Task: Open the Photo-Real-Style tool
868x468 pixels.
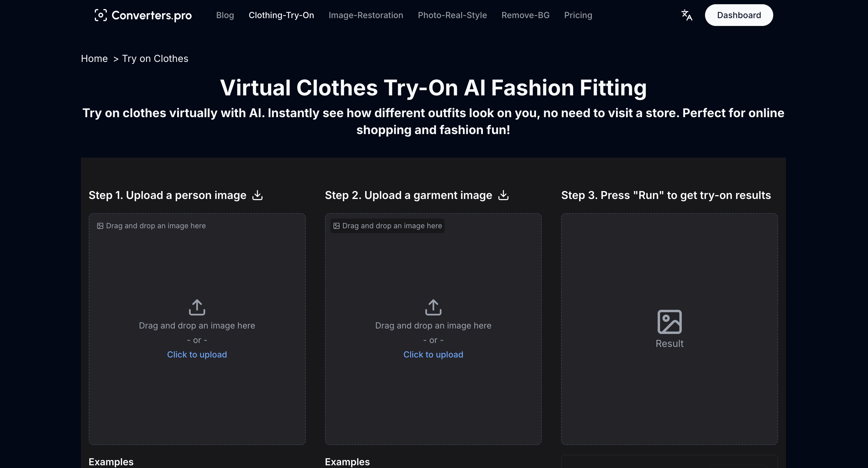Action: tap(452, 15)
